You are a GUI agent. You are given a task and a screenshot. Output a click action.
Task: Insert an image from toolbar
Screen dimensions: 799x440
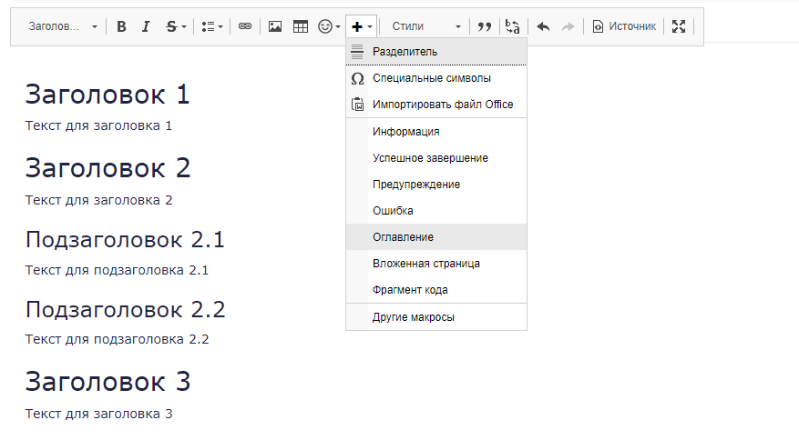[275, 27]
